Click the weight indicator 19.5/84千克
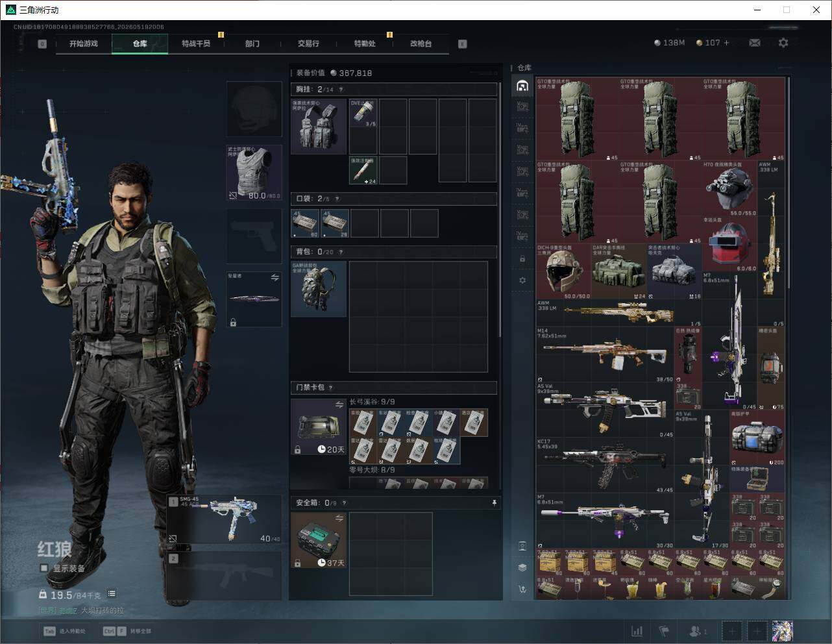832x644 pixels. tap(69, 595)
